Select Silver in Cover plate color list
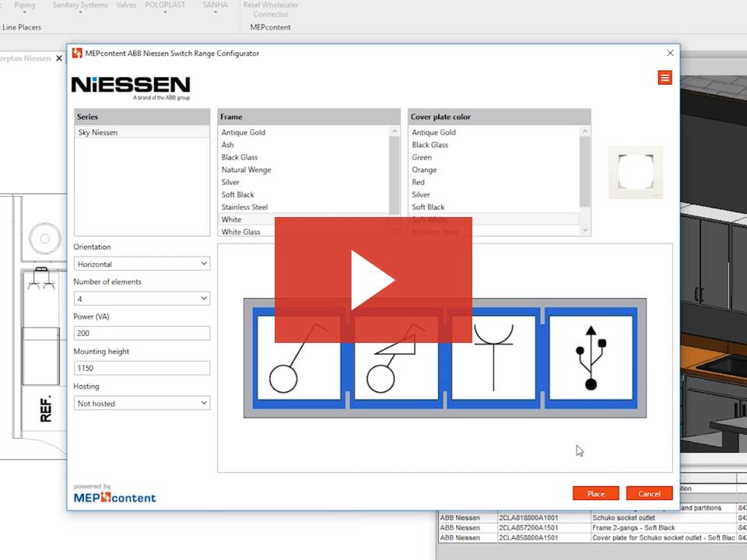The height and width of the screenshot is (560, 747). (421, 194)
